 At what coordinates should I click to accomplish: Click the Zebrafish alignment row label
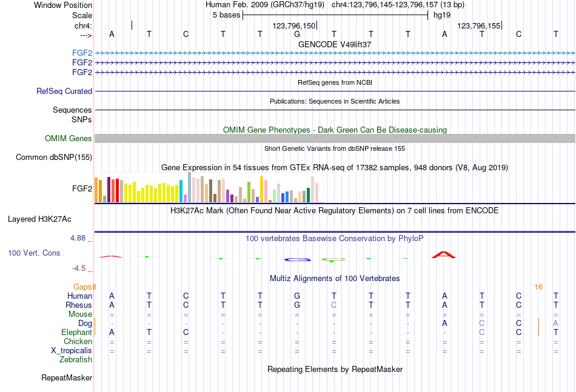76,360
